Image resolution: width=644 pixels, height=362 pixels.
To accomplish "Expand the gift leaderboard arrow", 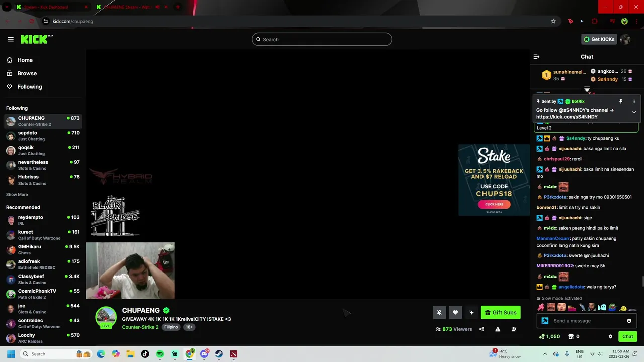I will tap(587, 89).
